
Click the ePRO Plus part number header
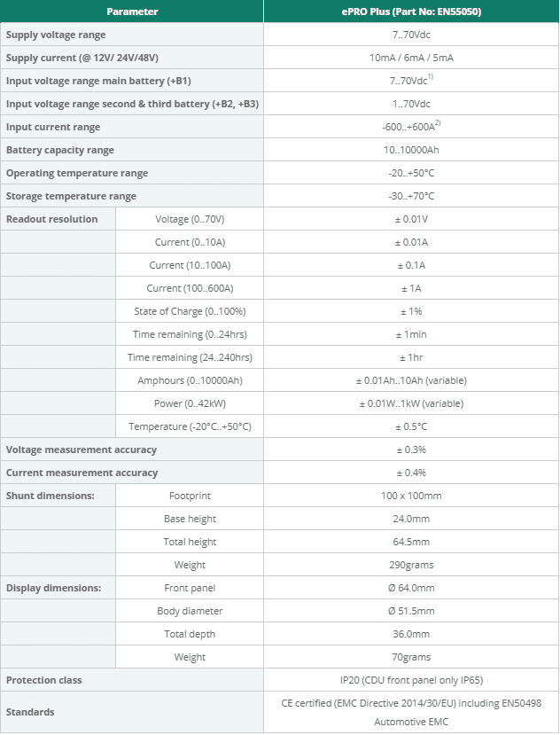click(x=411, y=12)
